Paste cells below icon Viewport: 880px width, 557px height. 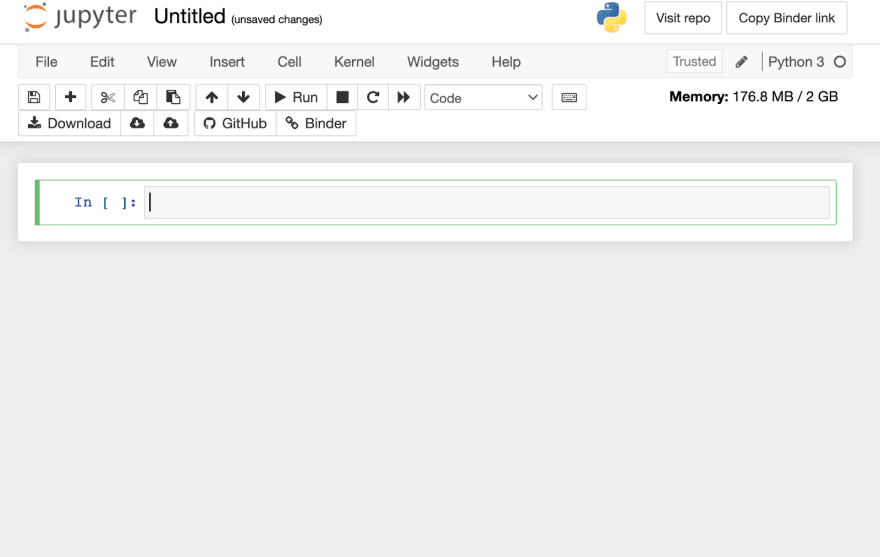(173, 97)
